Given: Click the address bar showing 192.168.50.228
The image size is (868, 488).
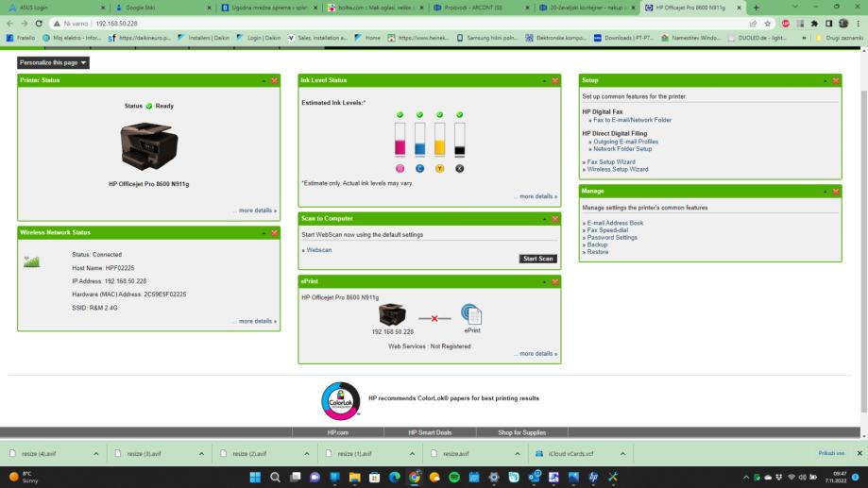Looking at the screenshot, I should (399, 24).
